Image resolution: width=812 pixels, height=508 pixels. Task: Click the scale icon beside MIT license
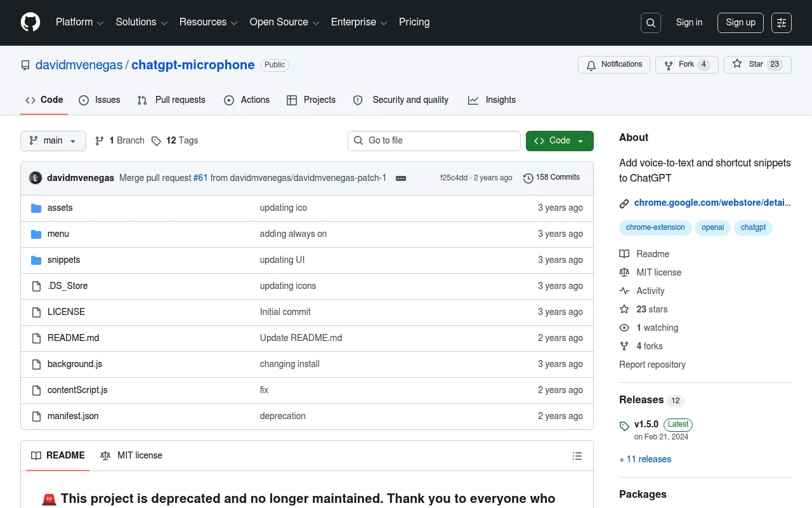click(x=624, y=272)
